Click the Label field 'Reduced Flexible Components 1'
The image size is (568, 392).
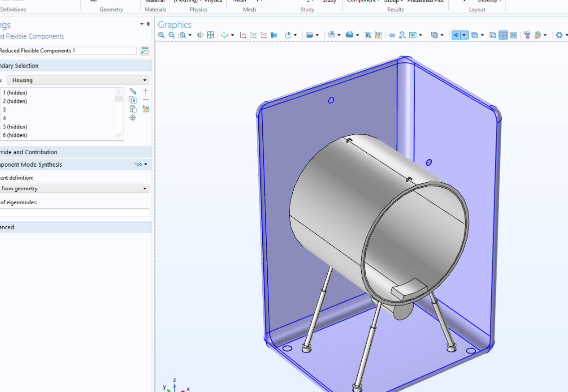click(x=68, y=50)
